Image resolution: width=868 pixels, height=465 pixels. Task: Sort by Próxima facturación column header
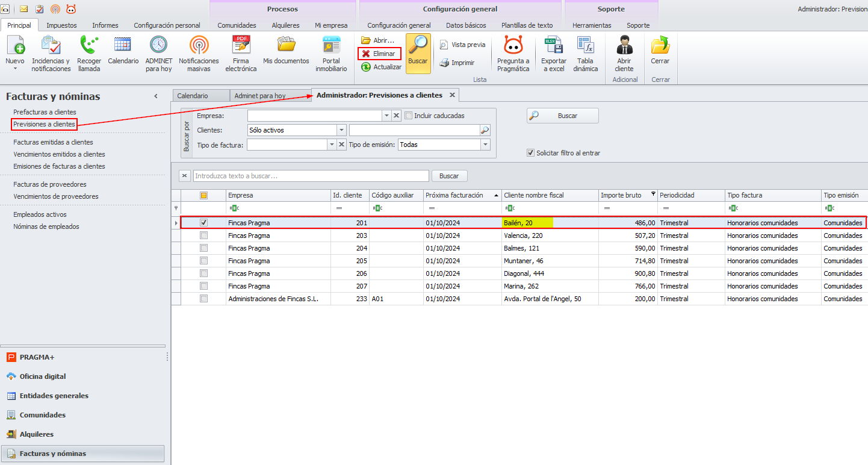[462, 195]
